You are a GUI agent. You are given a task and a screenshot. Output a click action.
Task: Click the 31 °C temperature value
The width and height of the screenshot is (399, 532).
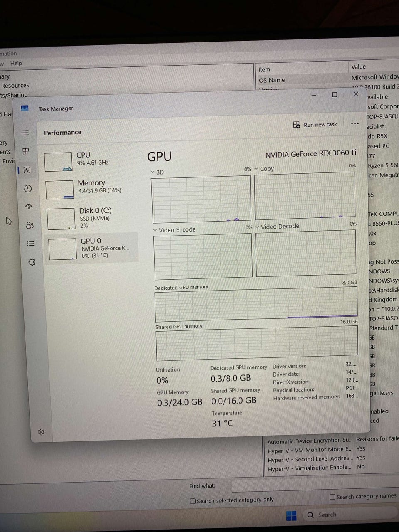tap(222, 424)
